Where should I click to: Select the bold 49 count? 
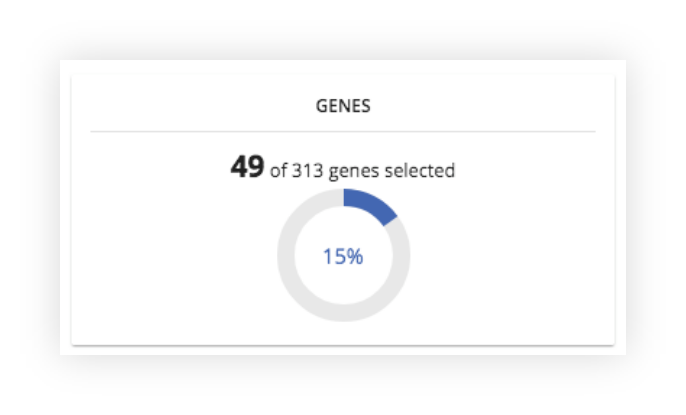point(247,167)
